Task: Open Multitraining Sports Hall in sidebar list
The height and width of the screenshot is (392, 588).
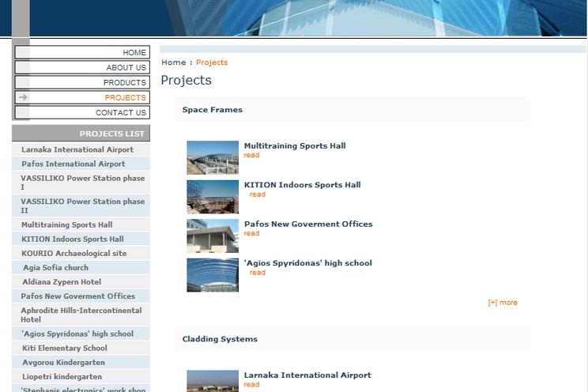Action: (x=81, y=224)
